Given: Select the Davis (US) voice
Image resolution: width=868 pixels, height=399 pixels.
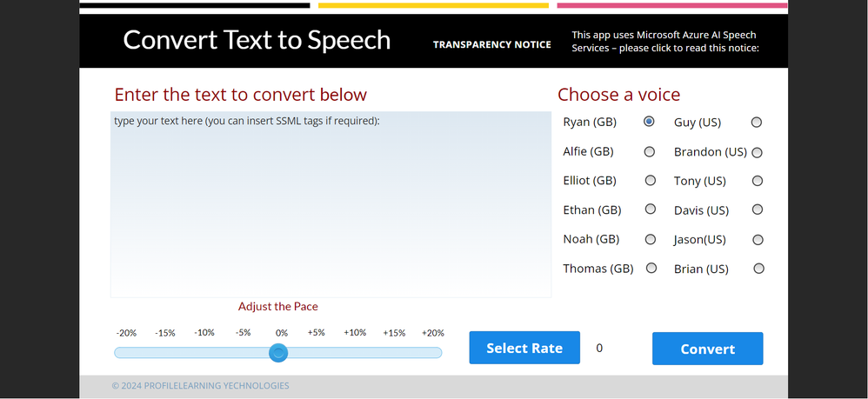Looking at the screenshot, I should click(758, 209).
